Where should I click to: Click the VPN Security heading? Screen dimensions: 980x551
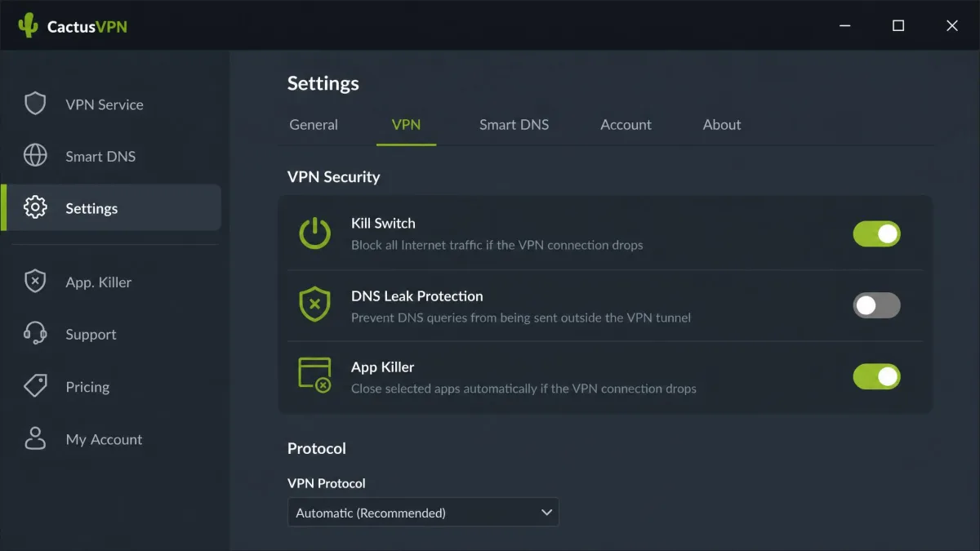(333, 176)
